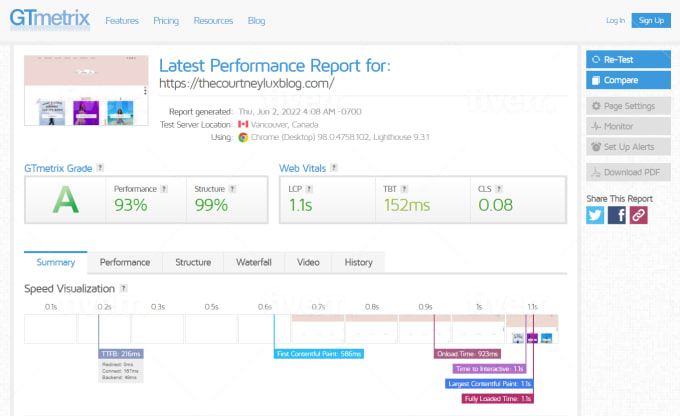This screenshot has width=680, height=416.
Task: Click the Largest Contentful Paint marker
Action: (489, 383)
